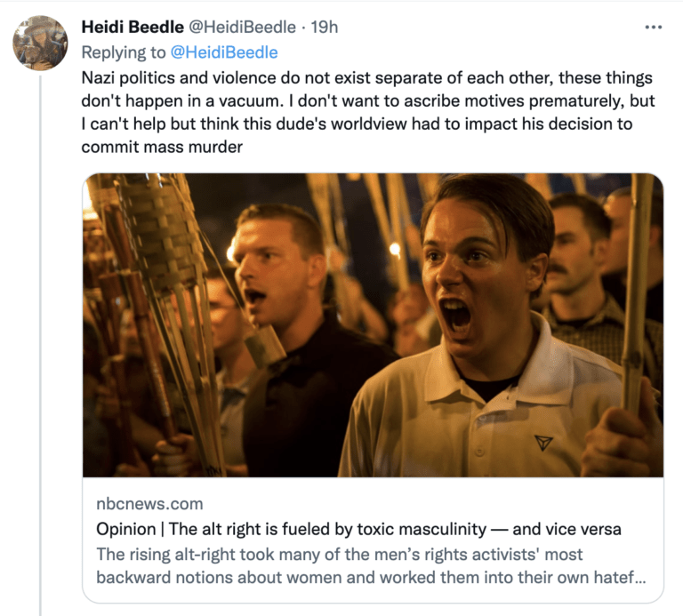Click the 'commit mass murder' tweet line
The height and width of the screenshot is (616, 683).
click(x=161, y=147)
